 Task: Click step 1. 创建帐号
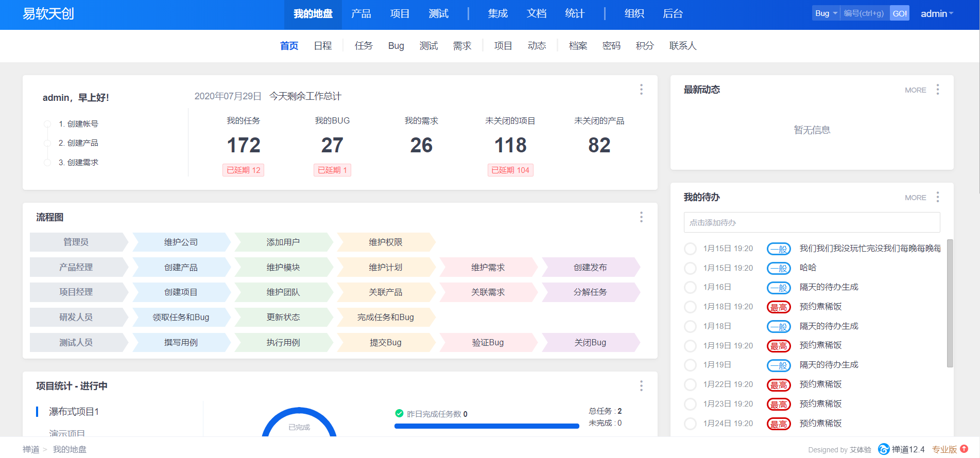[78, 124]
